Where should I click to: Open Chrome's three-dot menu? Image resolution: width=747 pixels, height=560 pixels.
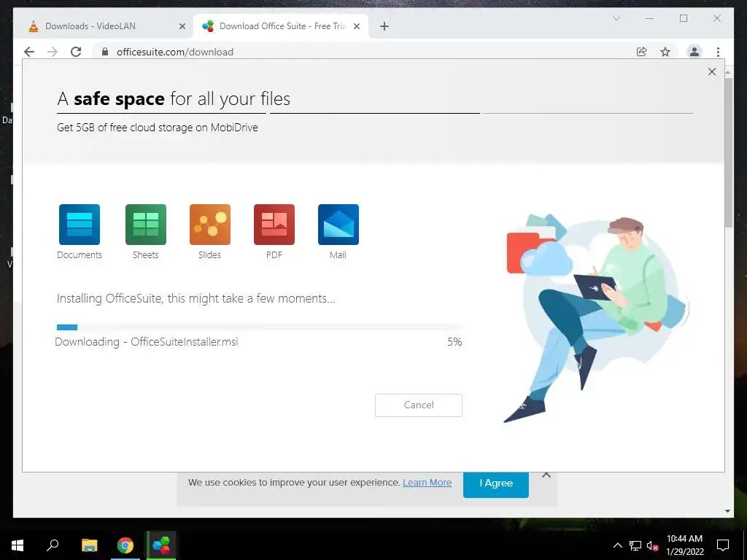point(718,52)
